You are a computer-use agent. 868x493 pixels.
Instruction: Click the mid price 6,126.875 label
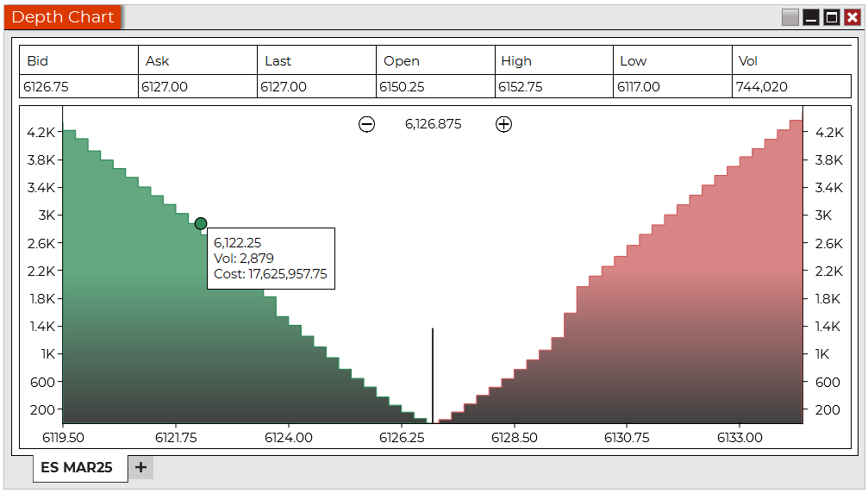tap(434, 124)
